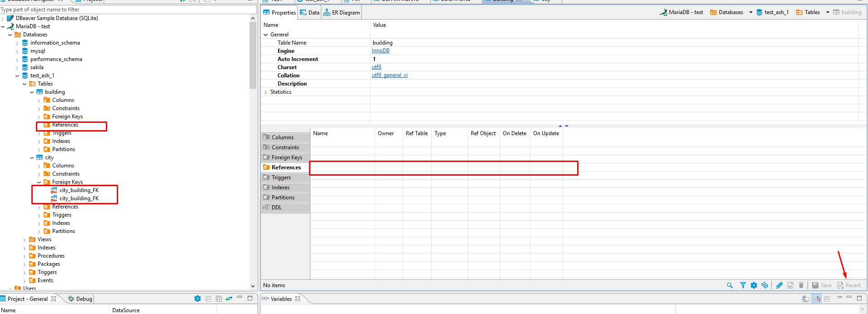Select first city_building_FK foreign key
Screen dimensions: 868x314
tap(79, 190)
